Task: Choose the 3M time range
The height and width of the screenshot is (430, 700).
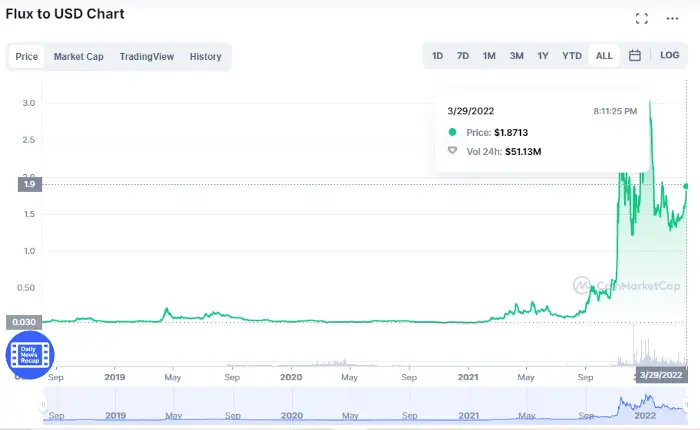Action: (517, 56)
